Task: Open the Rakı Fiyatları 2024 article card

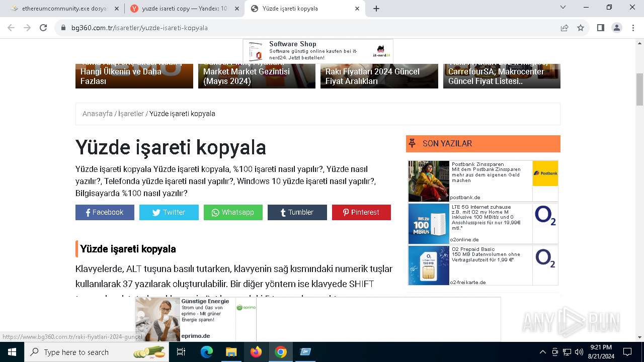Action: click(379, 76)
